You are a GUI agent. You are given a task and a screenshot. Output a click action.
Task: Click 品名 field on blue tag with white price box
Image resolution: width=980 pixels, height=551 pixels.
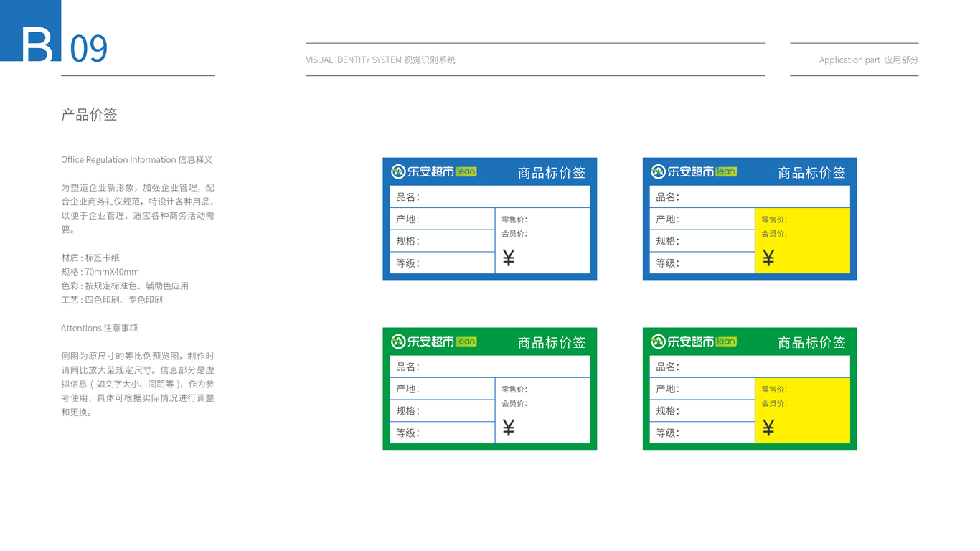coord(490,197)
